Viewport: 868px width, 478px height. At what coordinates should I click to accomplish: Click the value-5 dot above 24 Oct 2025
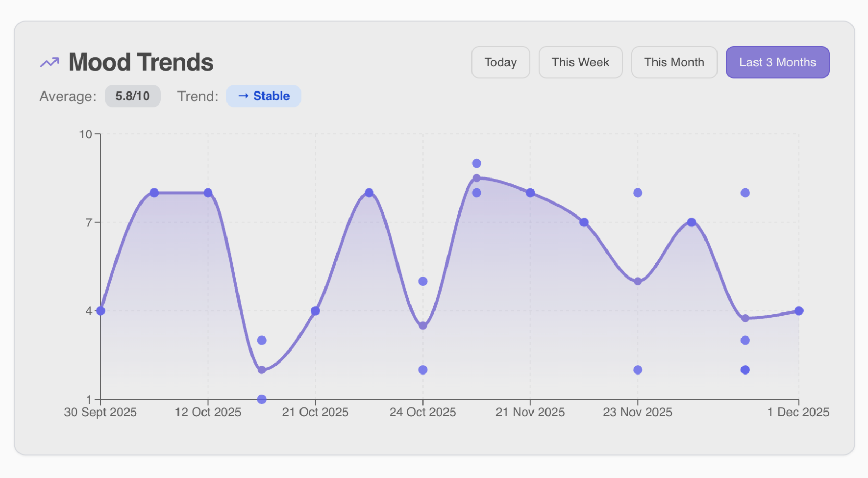coord(423,281)
